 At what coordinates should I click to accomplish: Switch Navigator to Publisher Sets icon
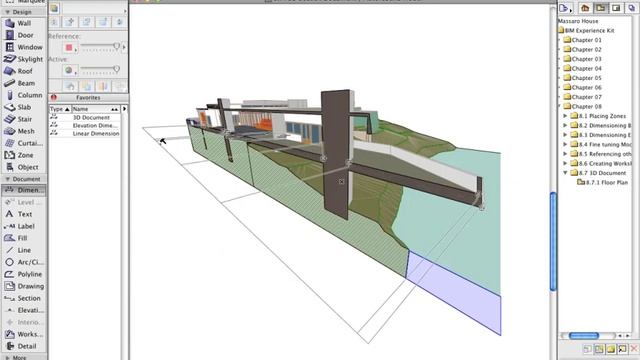631,8
